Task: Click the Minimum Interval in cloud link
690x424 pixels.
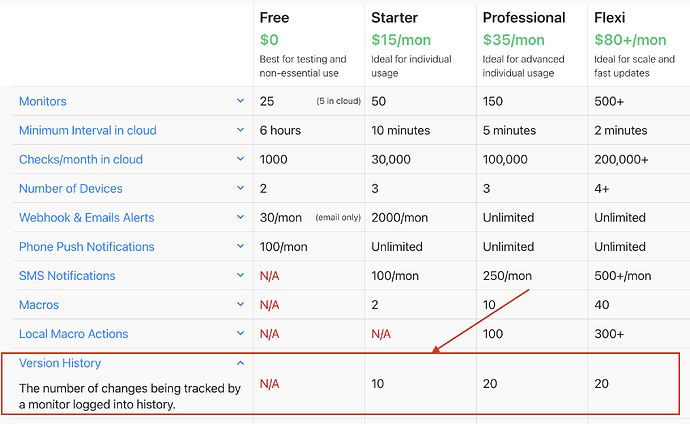Action: coord(87,130)
